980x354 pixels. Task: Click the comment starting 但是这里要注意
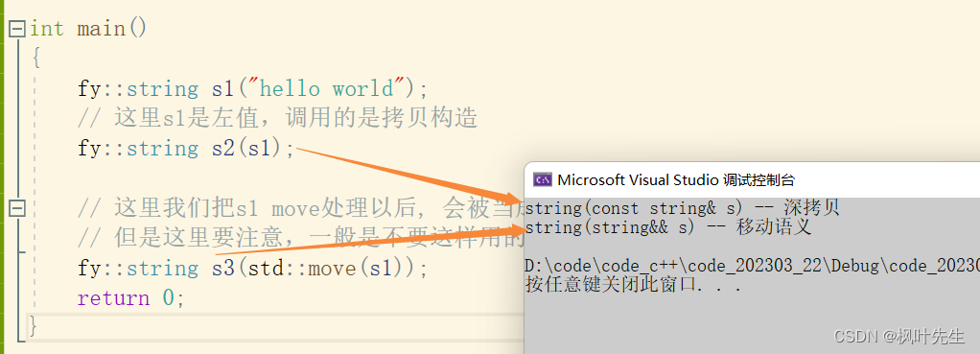point(300,238)
